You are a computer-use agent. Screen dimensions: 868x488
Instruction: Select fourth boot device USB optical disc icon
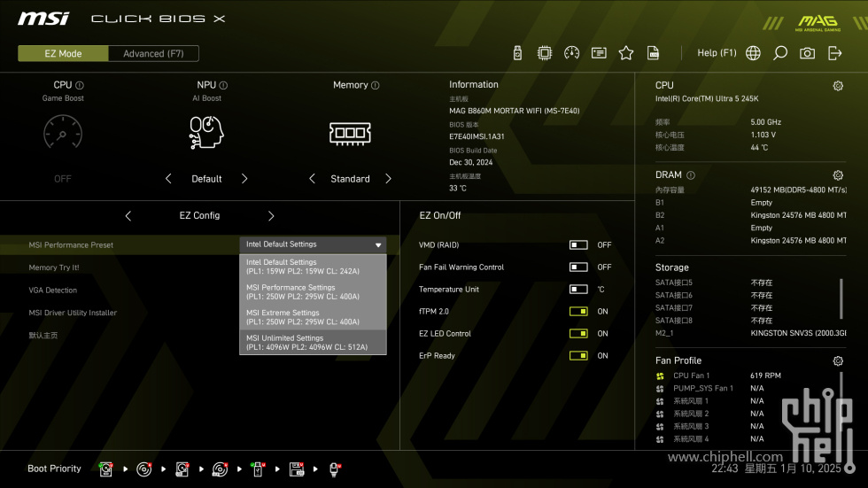[221, 469]
